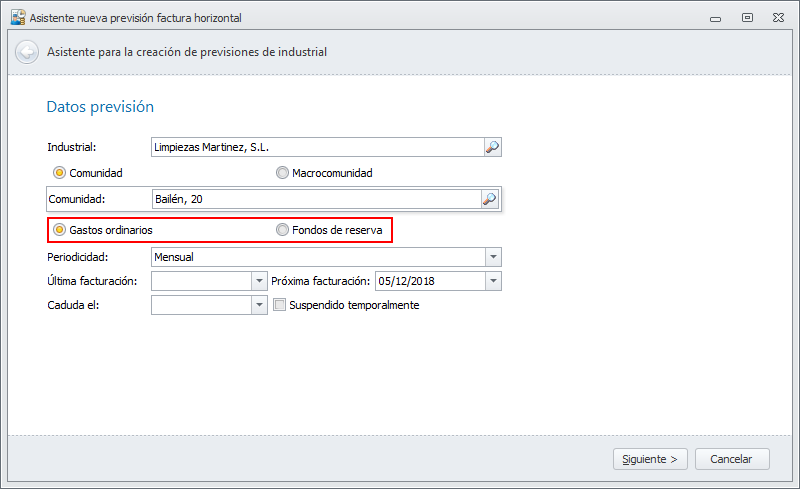Click the back arrow in the wizard header
The image size is (800, 489).
pyautogui.click(x=27, y=52)
